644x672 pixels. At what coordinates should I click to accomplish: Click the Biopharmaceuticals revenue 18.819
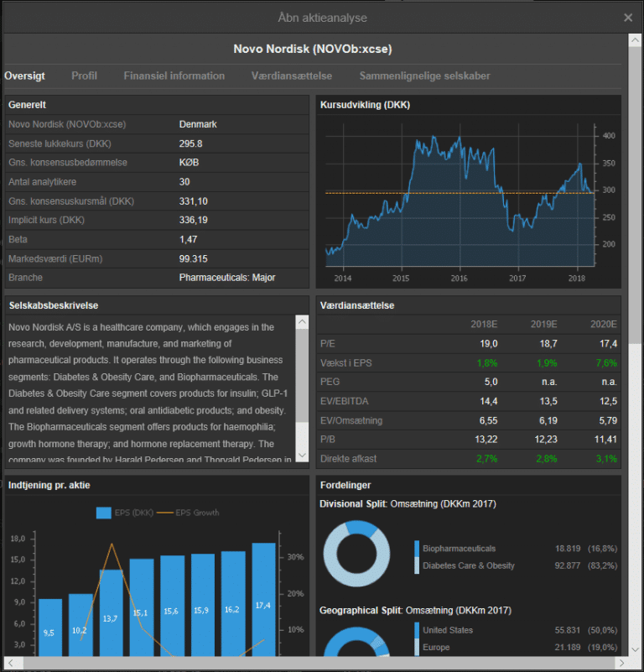(x=568, y=549)
